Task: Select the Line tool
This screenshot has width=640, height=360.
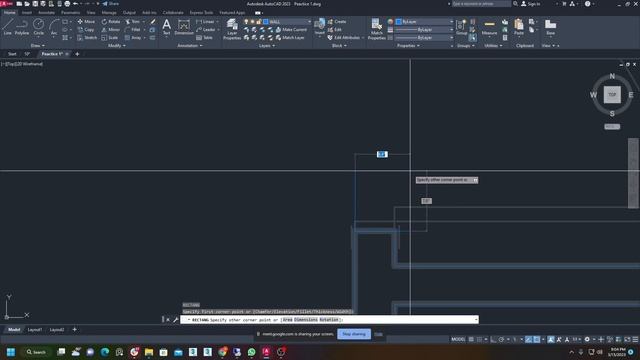Action: coord(7,27)
